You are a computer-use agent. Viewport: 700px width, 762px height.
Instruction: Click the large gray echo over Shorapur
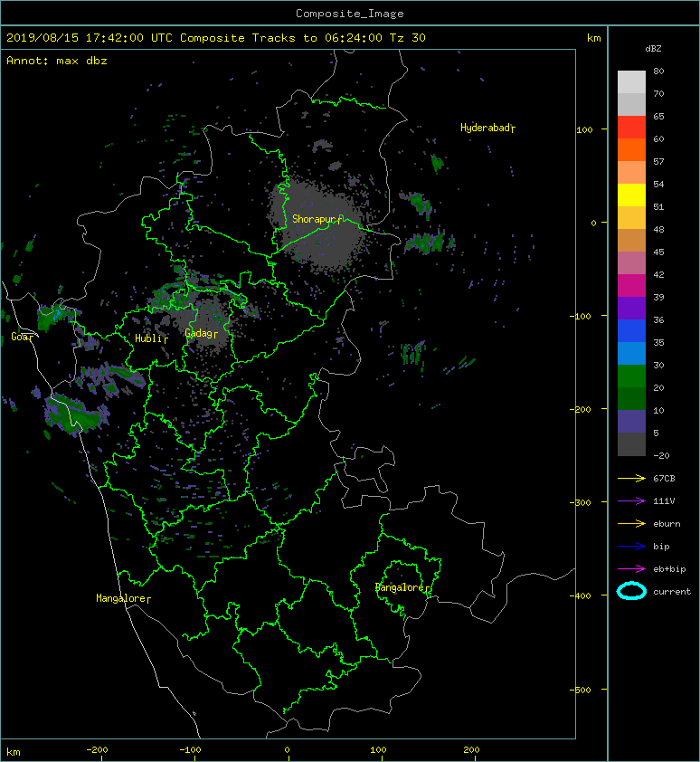pos(318,226)
